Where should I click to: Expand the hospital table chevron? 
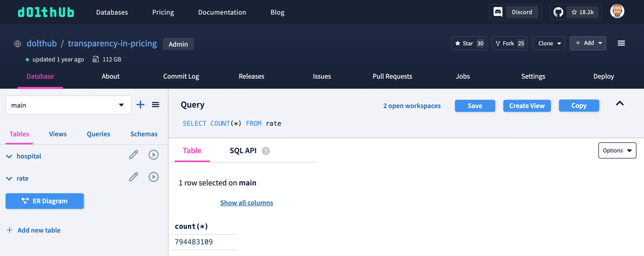tap(9, 156)
